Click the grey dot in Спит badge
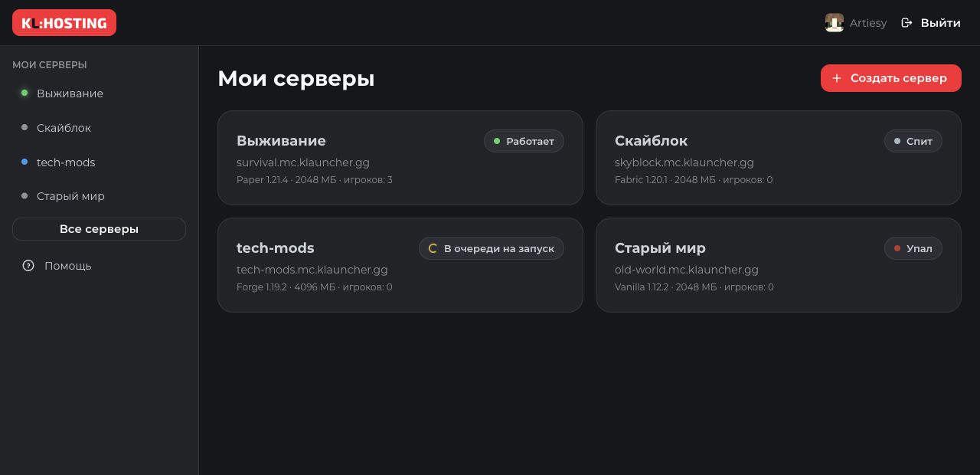This screenshot has width=980, height=475. click(897, 141)
